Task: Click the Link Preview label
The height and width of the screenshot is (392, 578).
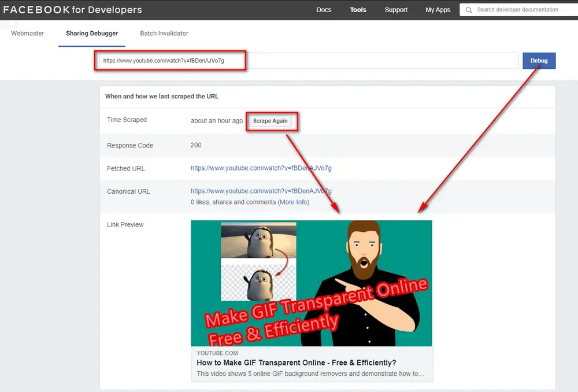Action: point(125,224)
